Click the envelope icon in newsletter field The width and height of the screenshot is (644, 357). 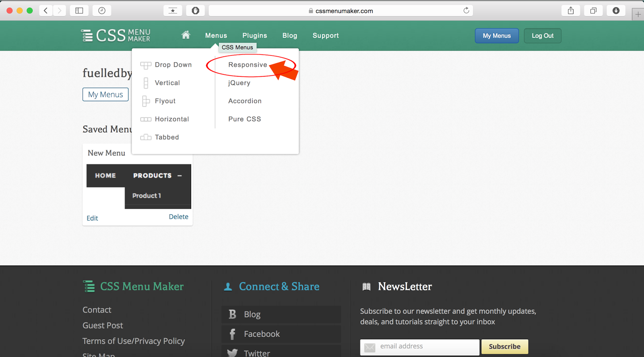click(x=369, y=347)
